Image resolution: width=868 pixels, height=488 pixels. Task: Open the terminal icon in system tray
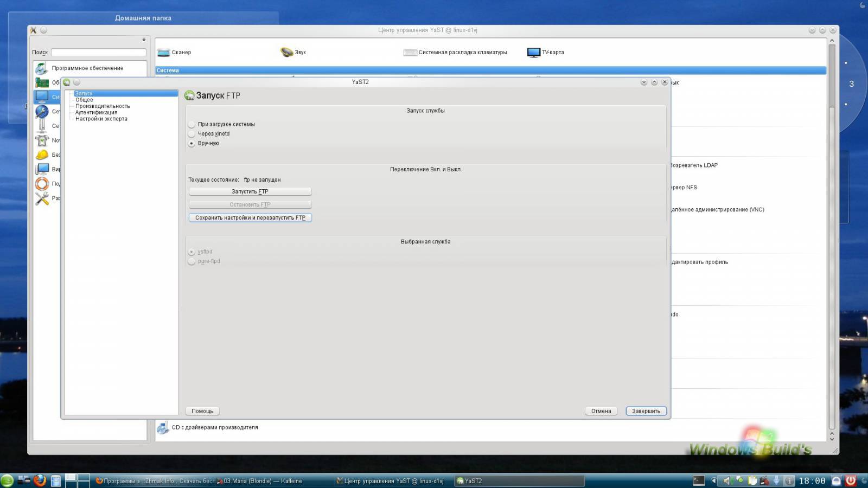699,480
